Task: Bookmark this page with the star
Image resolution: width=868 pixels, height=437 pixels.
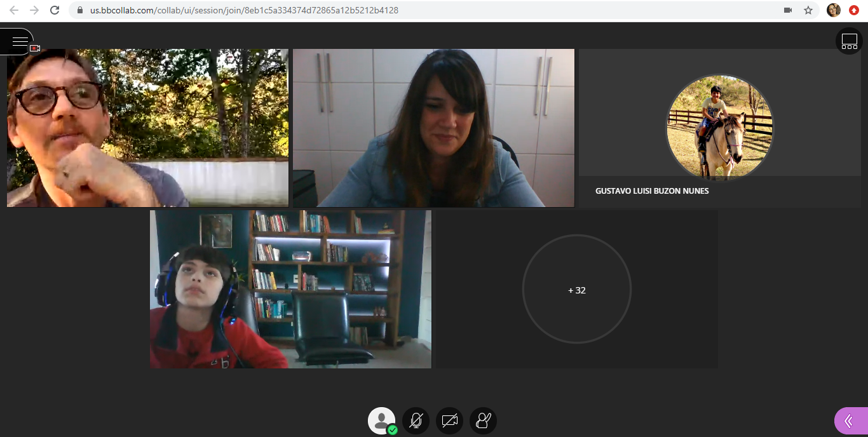Action: 808,10
